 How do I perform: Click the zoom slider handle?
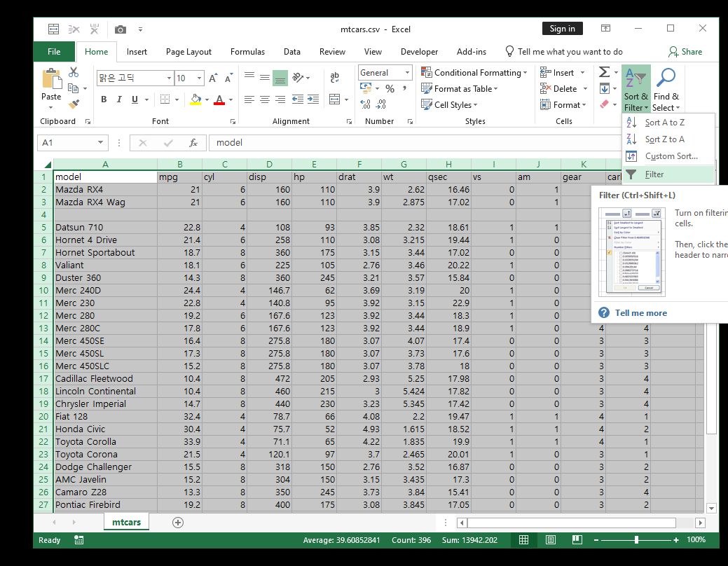point(636,539)
